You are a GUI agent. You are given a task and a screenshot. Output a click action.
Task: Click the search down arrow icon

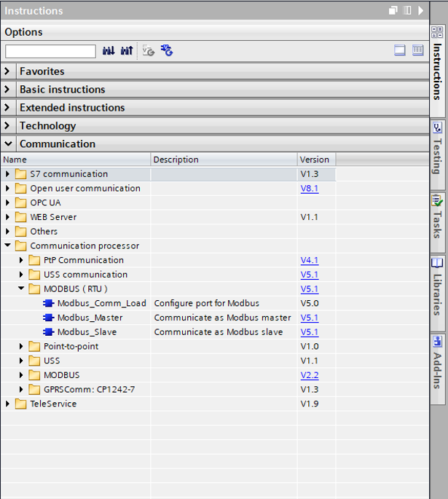point(109,50)
